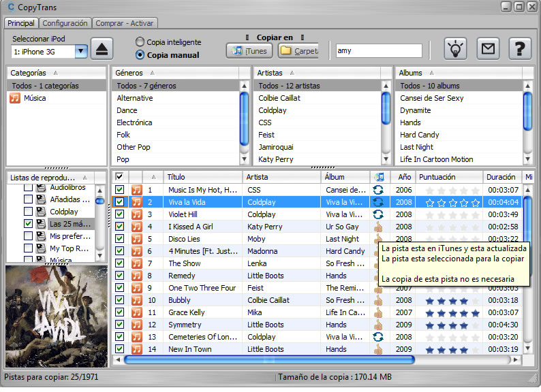Viewport: 541px width, 392px height.
Task: Click the thumbs-up icon for Bubbly row
Action: pyautogui.click(x=378, y=300)
